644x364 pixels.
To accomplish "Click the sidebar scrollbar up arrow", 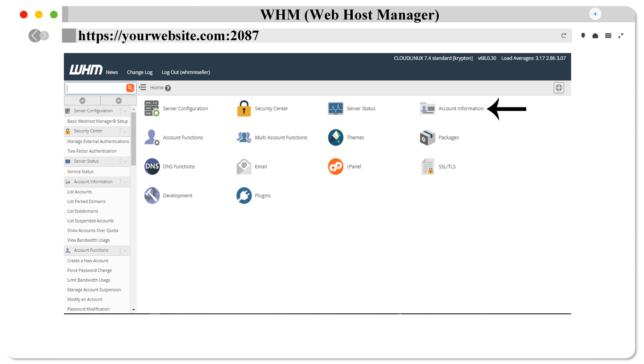I will [133, 109].
